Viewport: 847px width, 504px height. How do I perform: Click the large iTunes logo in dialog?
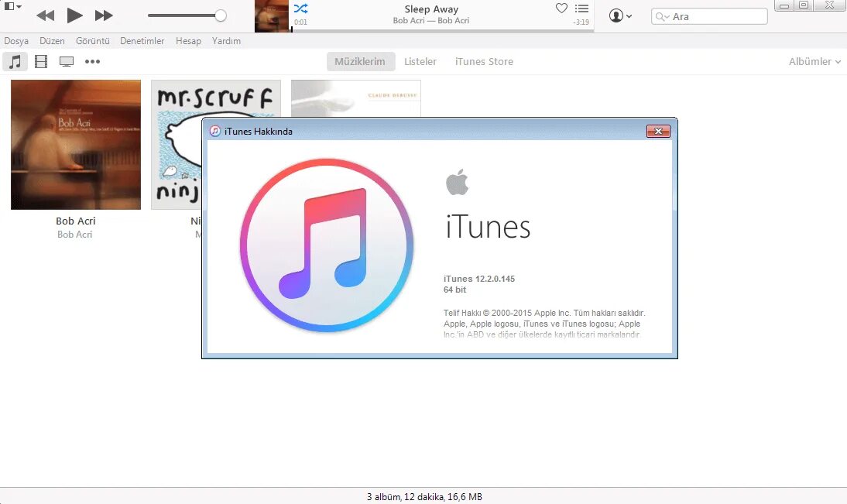pos(327,245)
